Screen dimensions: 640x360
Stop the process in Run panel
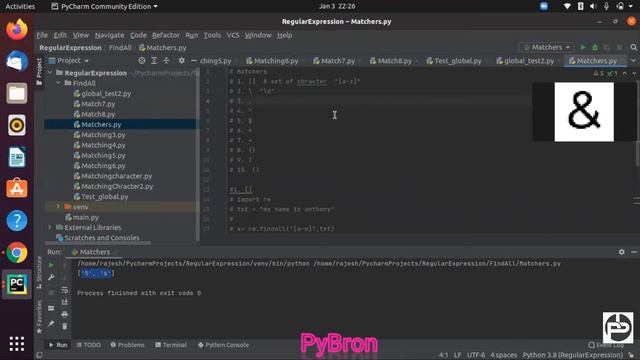[x=51, y=293]
